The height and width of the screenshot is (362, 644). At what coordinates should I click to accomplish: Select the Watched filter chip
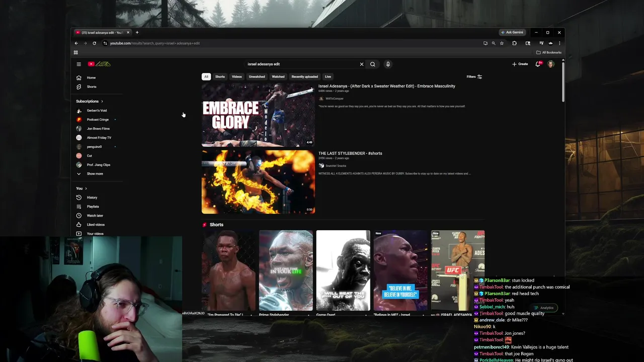pyautogui.click(x=278, y=77)
